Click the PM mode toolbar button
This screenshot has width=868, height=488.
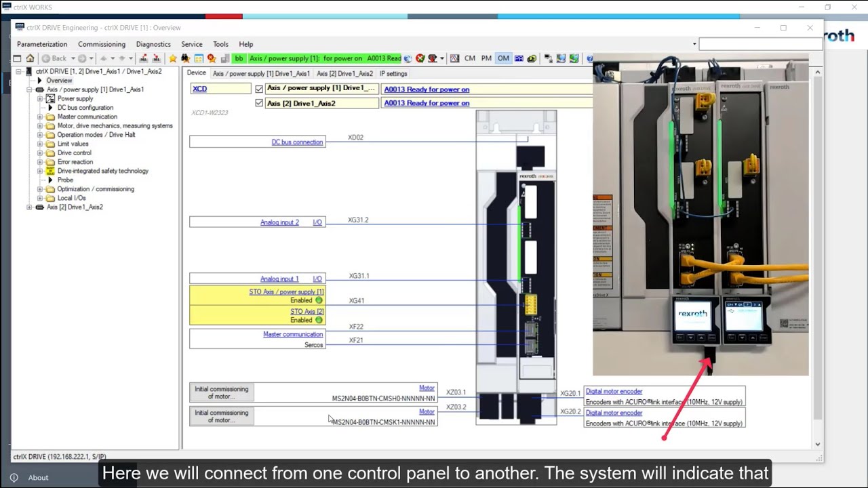[486, 58]
